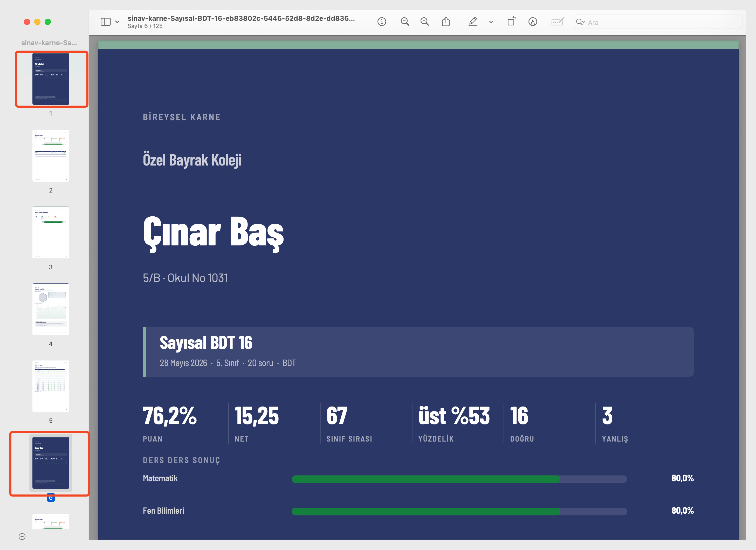Image resolution: width=756 pixels, height=550 pixels.
Task: Click the document filename in title bar
Action: 241,18
